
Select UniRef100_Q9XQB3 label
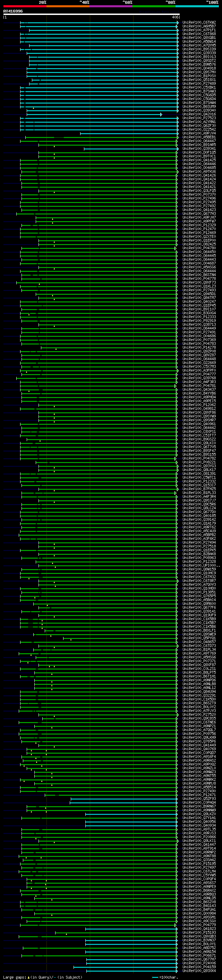tap(199, 936)
